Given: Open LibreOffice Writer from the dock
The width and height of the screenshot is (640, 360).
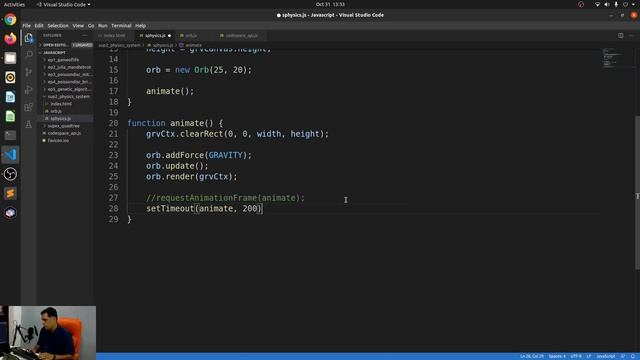Looking at the screenshot, I should 10,97.
